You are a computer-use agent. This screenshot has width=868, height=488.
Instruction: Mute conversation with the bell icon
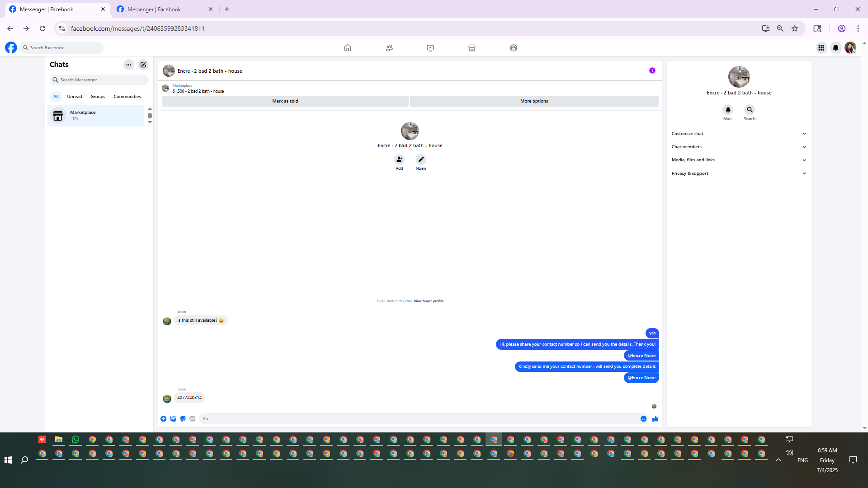[728, 110]
